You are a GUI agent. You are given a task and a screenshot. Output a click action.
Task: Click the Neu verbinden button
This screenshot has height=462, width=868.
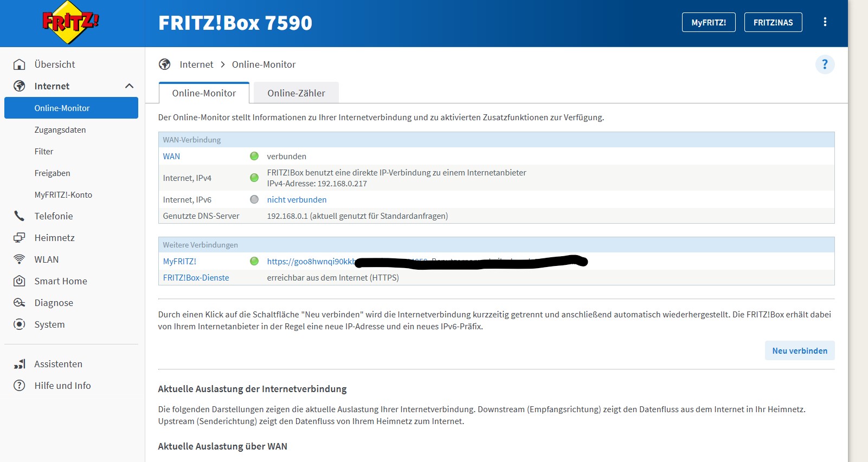pos(800,350)
